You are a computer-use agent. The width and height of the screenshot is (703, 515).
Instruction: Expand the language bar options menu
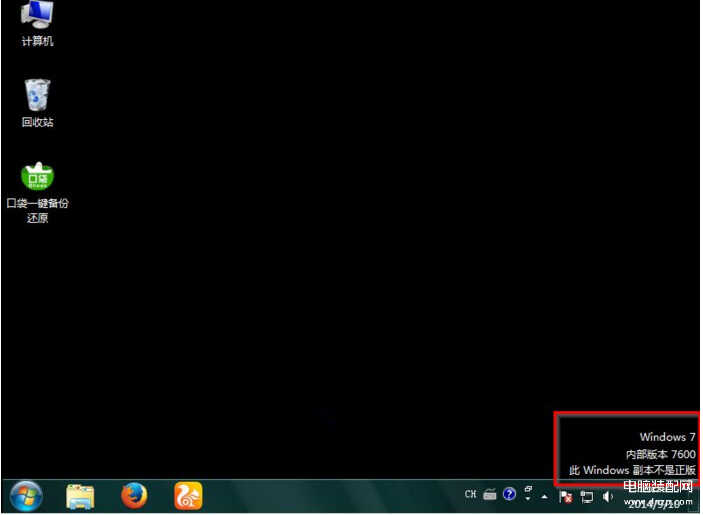click(x=527, y=494)
